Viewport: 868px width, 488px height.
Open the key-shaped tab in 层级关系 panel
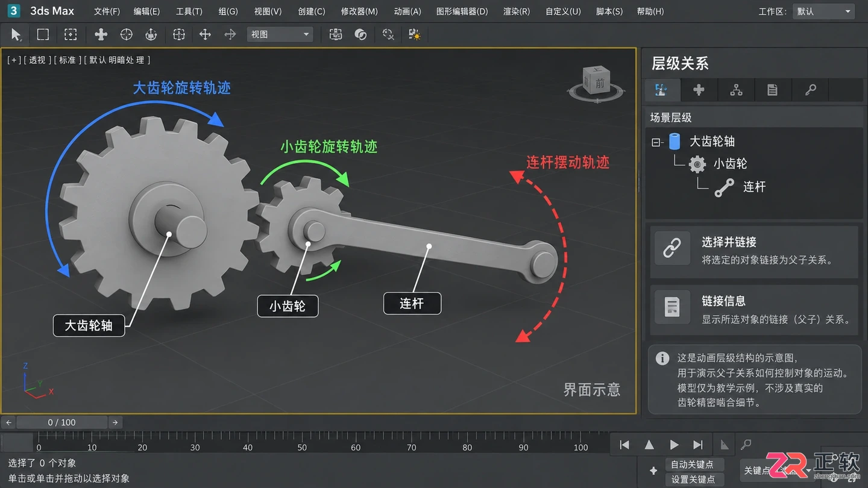pos(811,90)
